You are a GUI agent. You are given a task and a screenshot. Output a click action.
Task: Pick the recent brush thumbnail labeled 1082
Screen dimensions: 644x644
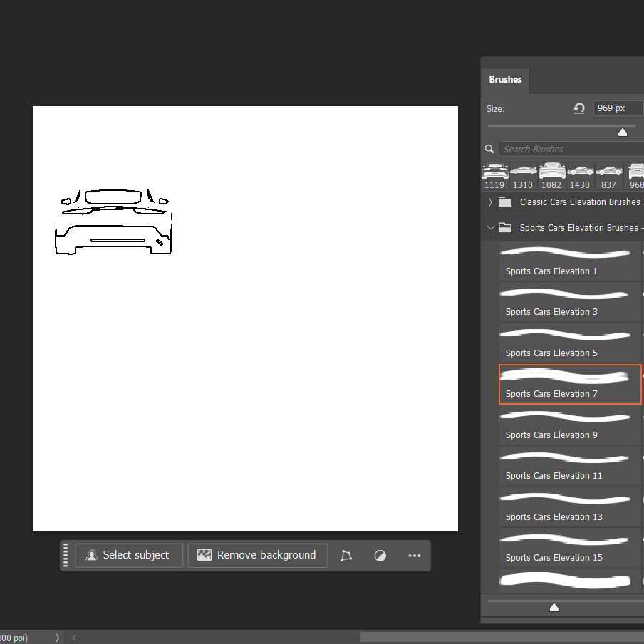tap(551, 176)
